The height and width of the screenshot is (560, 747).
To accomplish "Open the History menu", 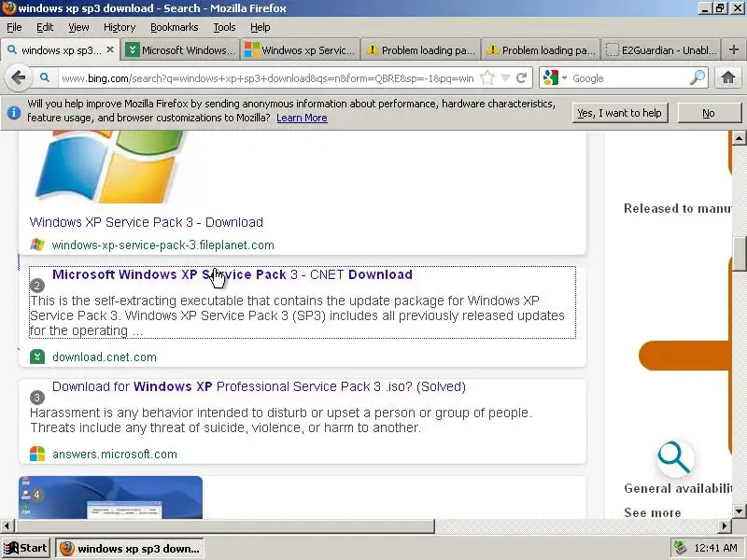I will 120,28.
